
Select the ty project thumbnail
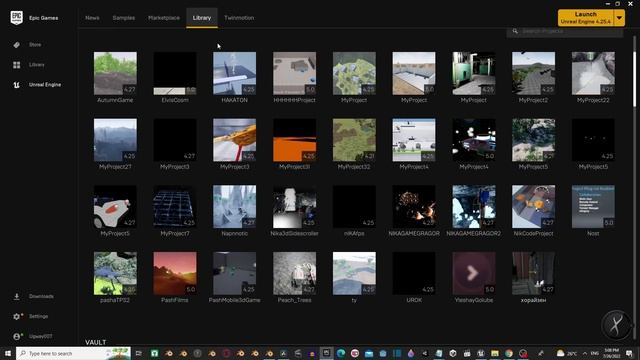[354, 273]
